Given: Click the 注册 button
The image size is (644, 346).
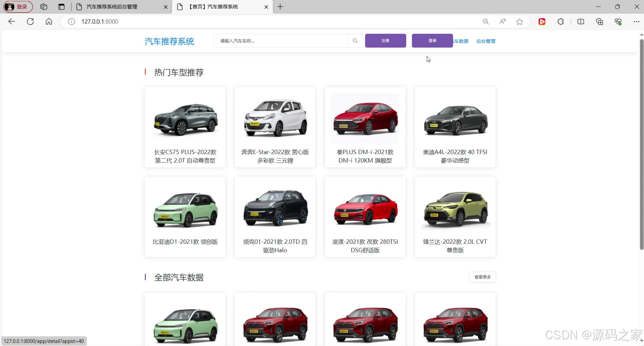Looking at the screenshot, I should (385, 40).
